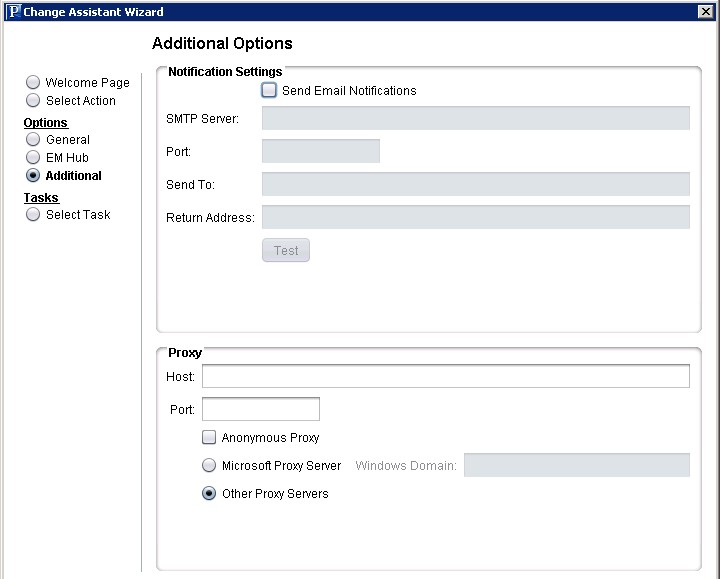Click the Test notification button

click(x=286, y=250)
